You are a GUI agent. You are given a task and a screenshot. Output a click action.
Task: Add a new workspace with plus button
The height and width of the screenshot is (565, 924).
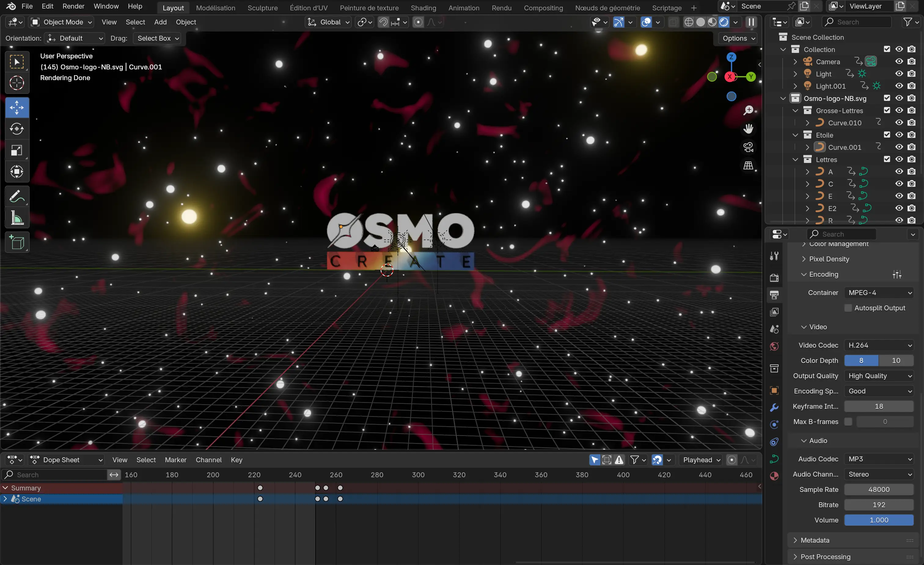(694, 8)
